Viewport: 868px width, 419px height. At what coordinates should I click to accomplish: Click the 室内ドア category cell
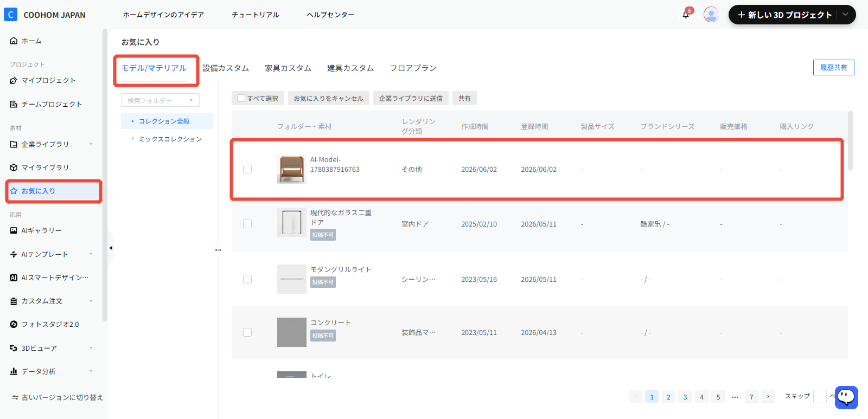click(x=415, y=224)
